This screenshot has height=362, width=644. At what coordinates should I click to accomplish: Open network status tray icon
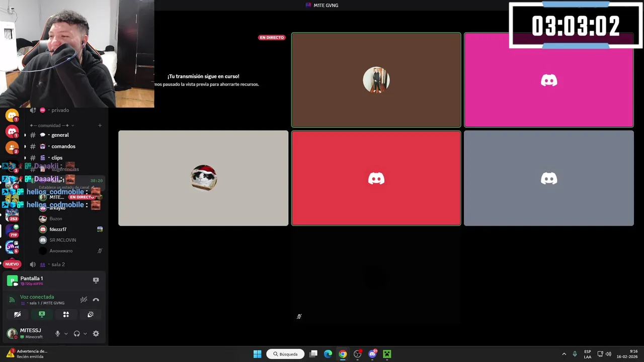click(x=600, y=354)
